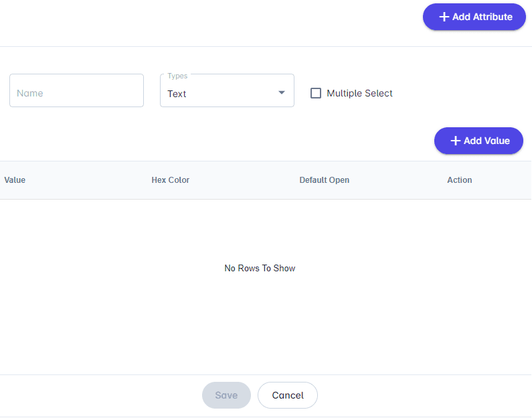Screen dimensions: 532x420
Task: Sort by the Value column header
Action: click(15, 180)
